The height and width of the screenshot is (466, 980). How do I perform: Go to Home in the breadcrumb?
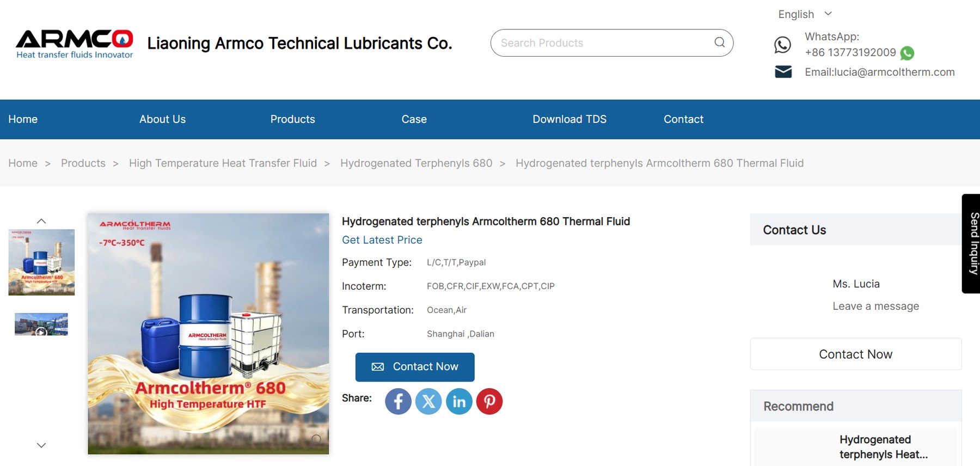pos(23,163)
